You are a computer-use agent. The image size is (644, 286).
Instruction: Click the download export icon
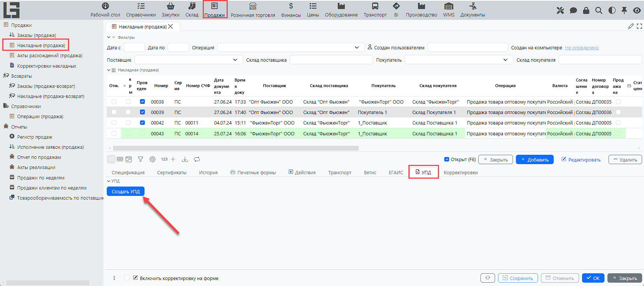click(x=185, y=159)
